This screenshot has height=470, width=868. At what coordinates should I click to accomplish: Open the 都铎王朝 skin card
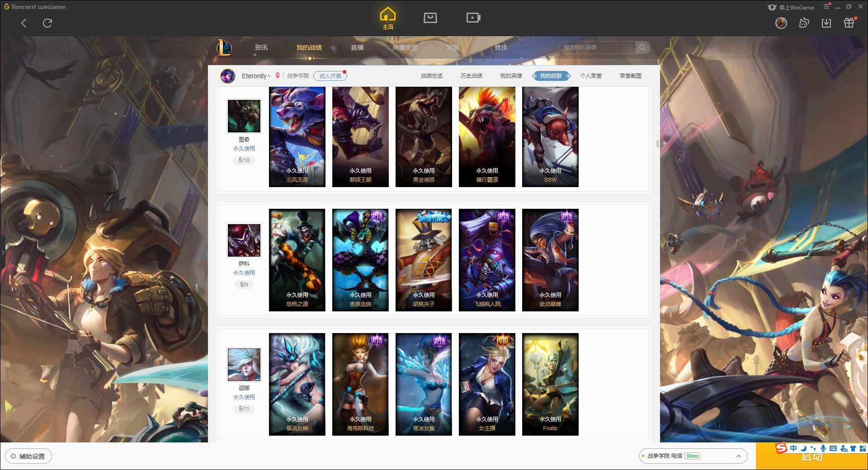click(360, 137)
